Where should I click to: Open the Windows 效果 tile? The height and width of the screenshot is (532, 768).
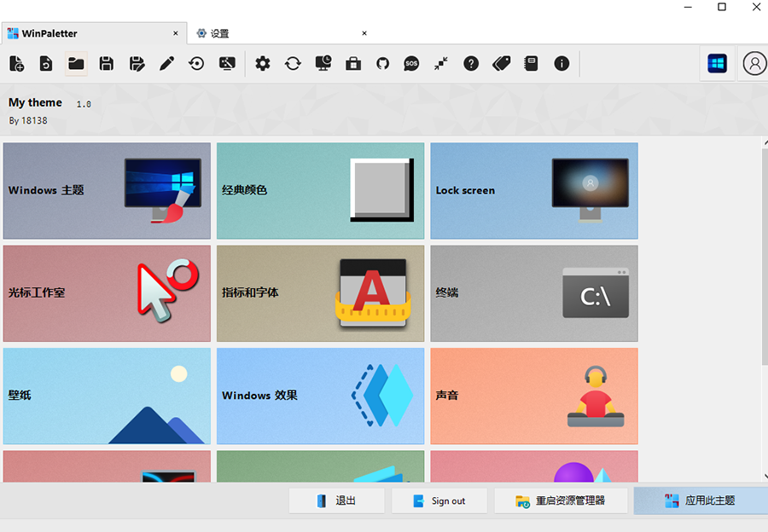point(320,396)
